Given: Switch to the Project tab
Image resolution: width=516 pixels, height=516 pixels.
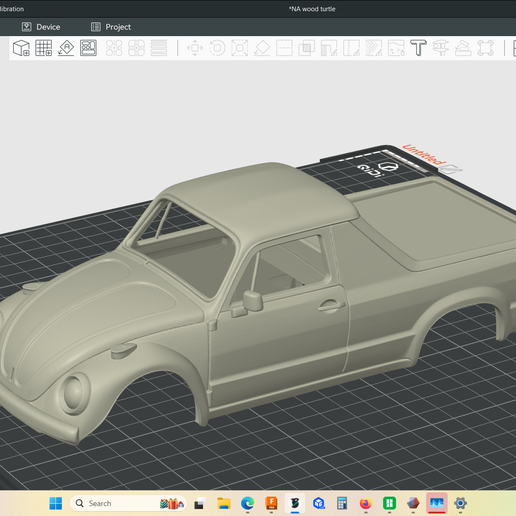Looking at the screenshot, I should [x=111, y=27].
